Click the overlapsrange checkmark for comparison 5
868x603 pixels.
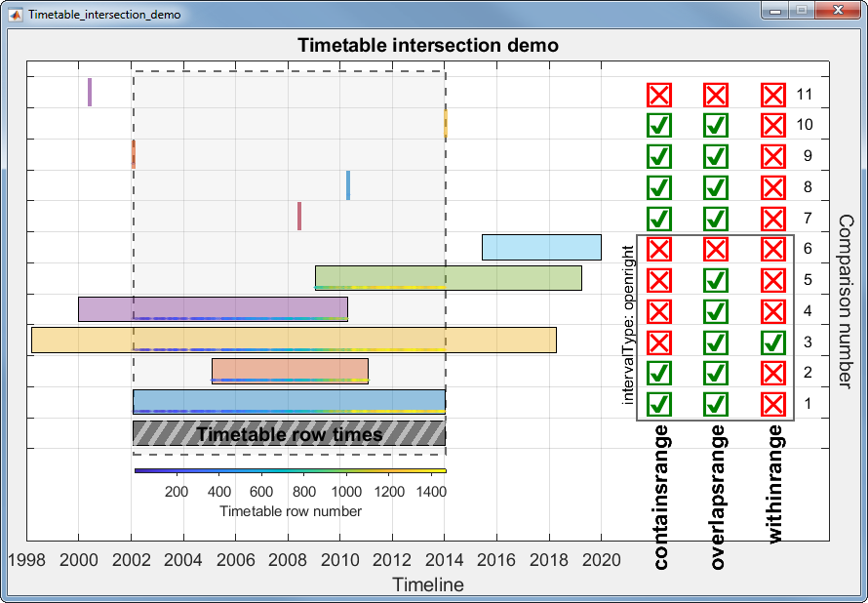(x=716, y=280)
